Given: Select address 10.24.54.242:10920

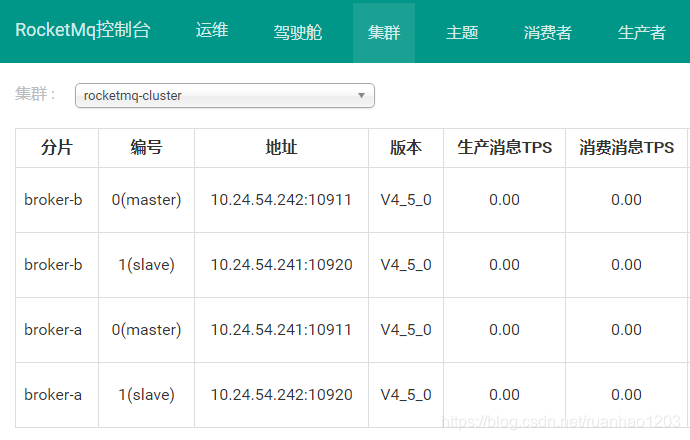Looking at the screenshot, I should click(282, 395).
